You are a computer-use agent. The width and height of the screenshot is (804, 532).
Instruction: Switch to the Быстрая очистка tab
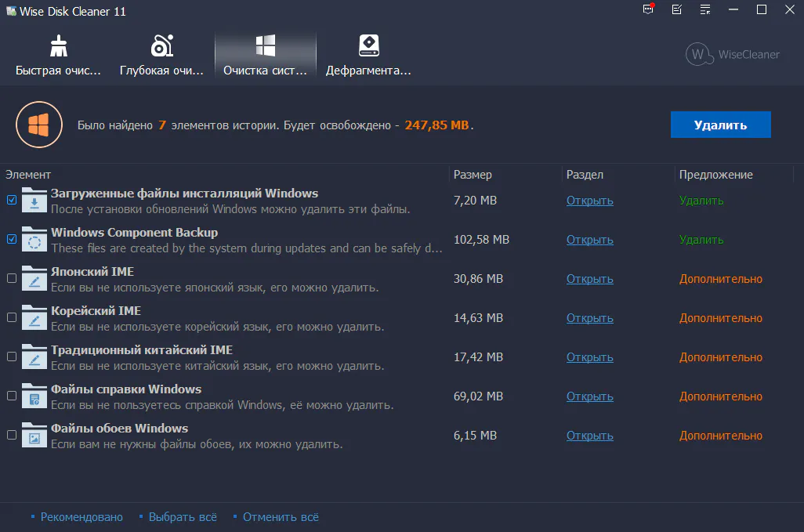[x=59, y=56]
